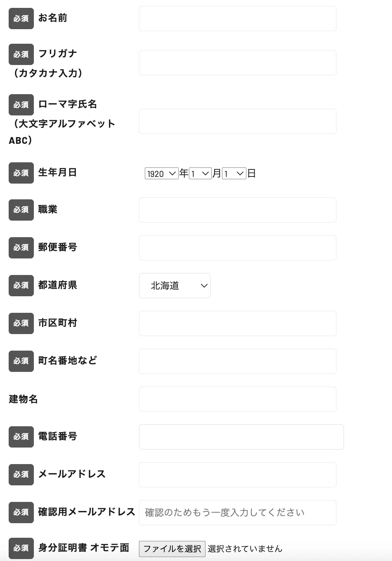Expand the 都道府県 prefecture dropdown
392x561 pixels.
pyautogui.click(x=175, y=286)
